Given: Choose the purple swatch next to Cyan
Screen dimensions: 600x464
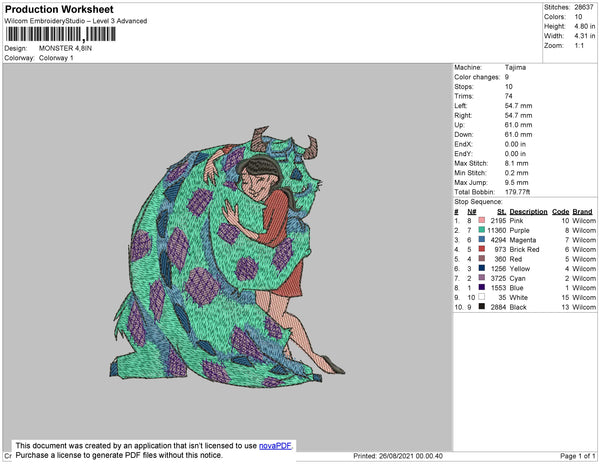Looking at the screenshot, I should click(482, 278).
